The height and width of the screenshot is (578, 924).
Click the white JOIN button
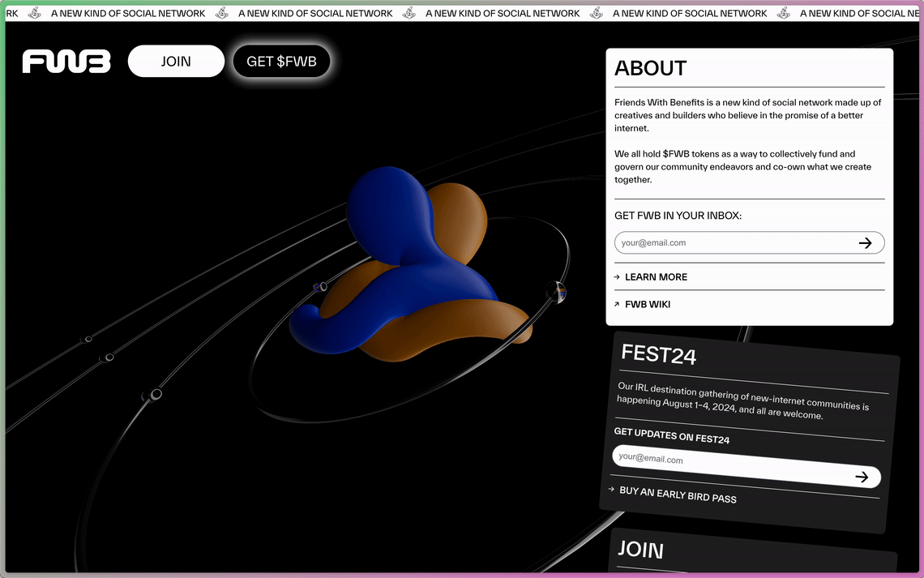point(176,62)
